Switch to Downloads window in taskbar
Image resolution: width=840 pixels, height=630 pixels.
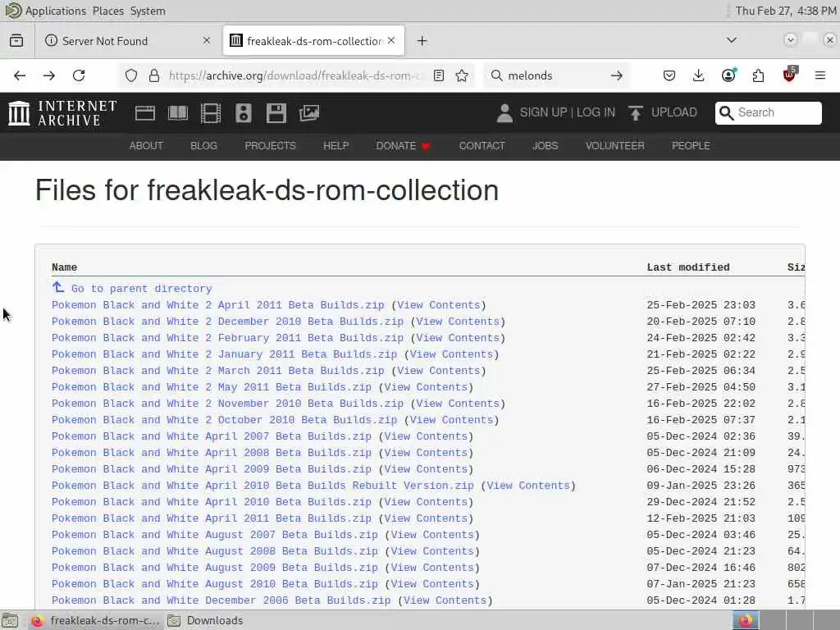coord(206,620)
